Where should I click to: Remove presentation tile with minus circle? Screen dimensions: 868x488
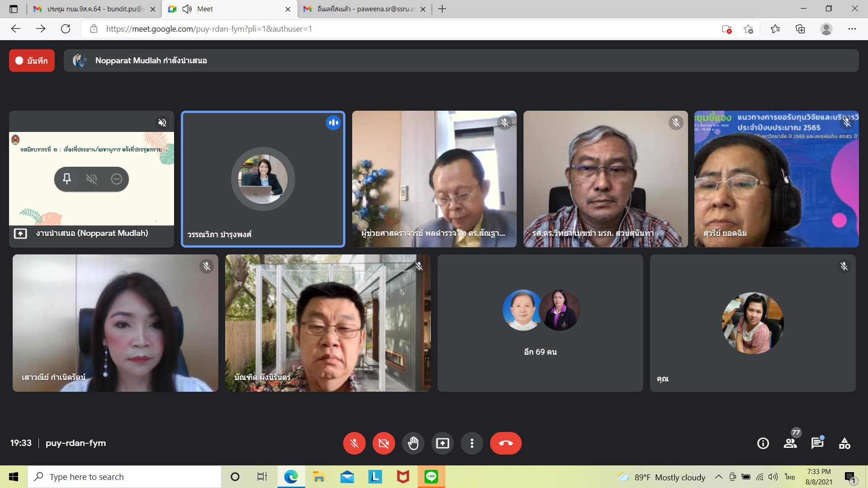(116, 179)
